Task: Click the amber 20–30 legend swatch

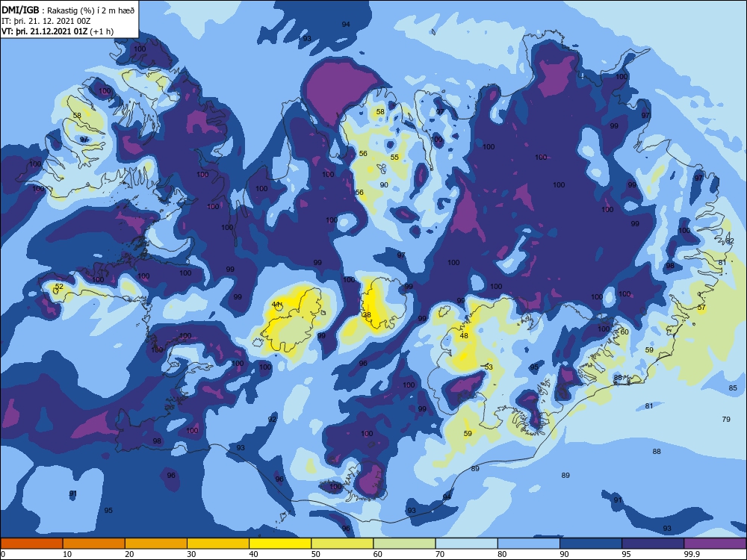Action: pos(156,544)
